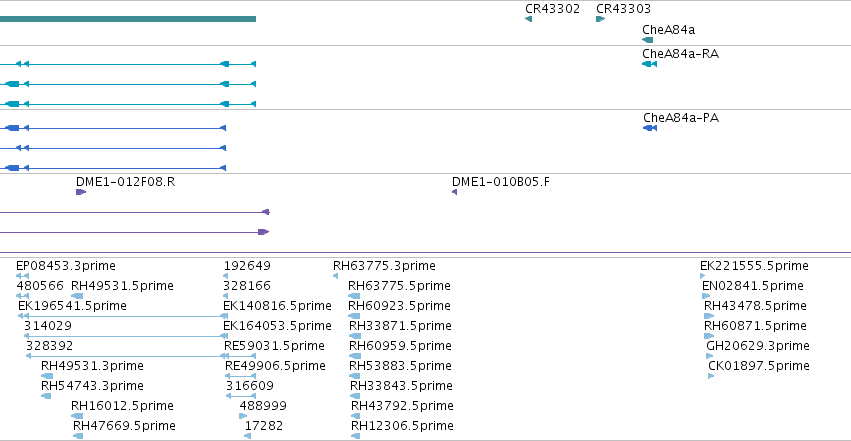The height and width of the screenshot is (441, 851).
Task: Click the 488999 EST label
Action: 263,406
